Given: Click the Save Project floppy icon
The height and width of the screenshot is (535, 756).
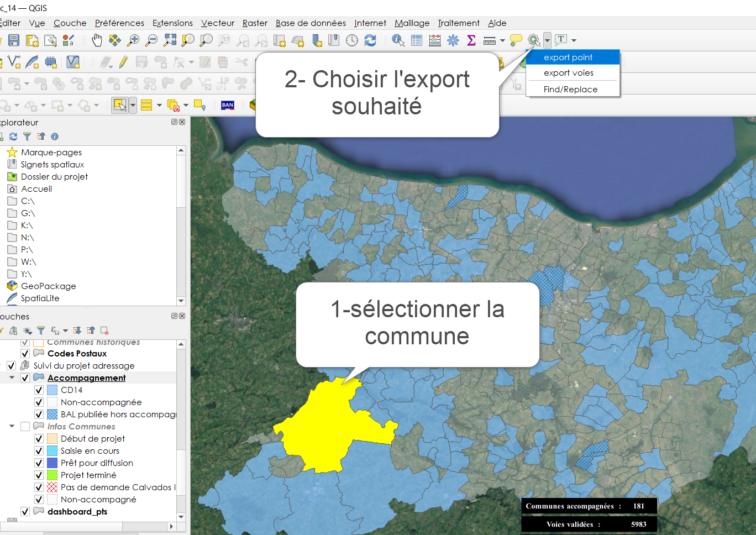Looking at the screenshot, I should (x=14, y=40).
